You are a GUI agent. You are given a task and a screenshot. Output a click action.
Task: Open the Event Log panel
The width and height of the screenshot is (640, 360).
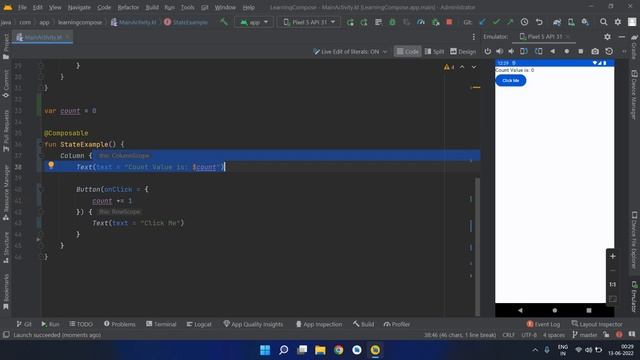(x=543, y=324)
